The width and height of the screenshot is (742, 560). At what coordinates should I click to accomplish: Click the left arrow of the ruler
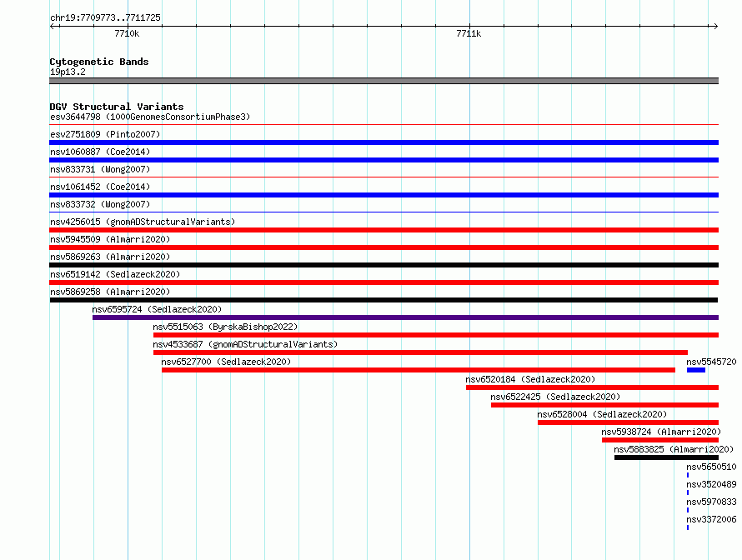(53, 26)
